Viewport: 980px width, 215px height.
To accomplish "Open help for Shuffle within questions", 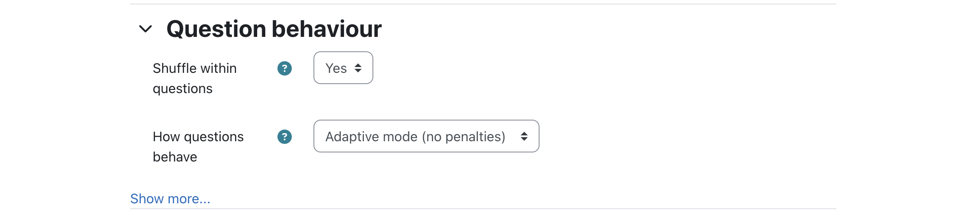I will [x=285, y=68].
